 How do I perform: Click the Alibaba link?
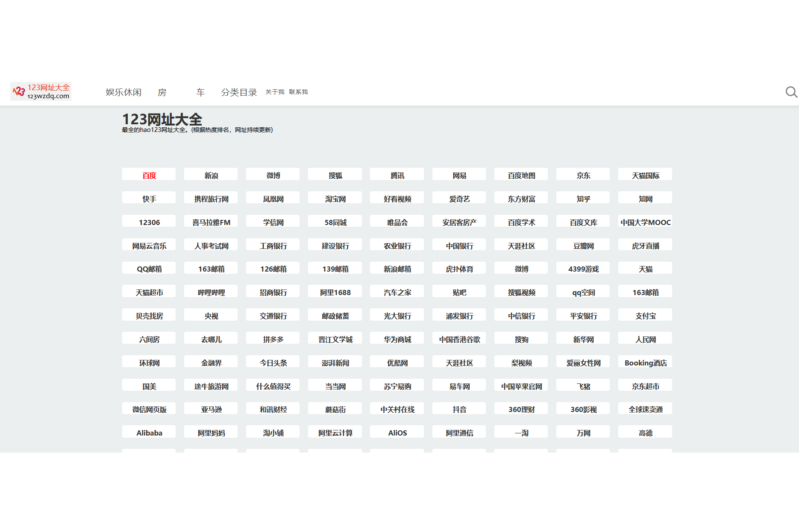149,433
